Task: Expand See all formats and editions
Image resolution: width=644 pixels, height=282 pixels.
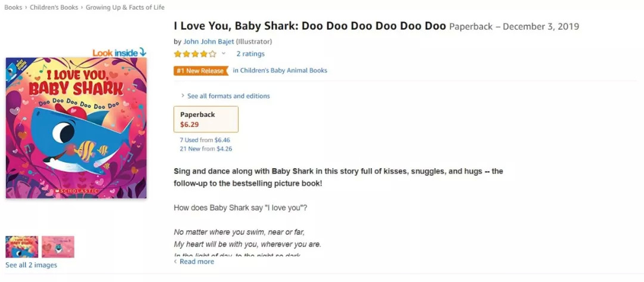Action: [228, 96]
